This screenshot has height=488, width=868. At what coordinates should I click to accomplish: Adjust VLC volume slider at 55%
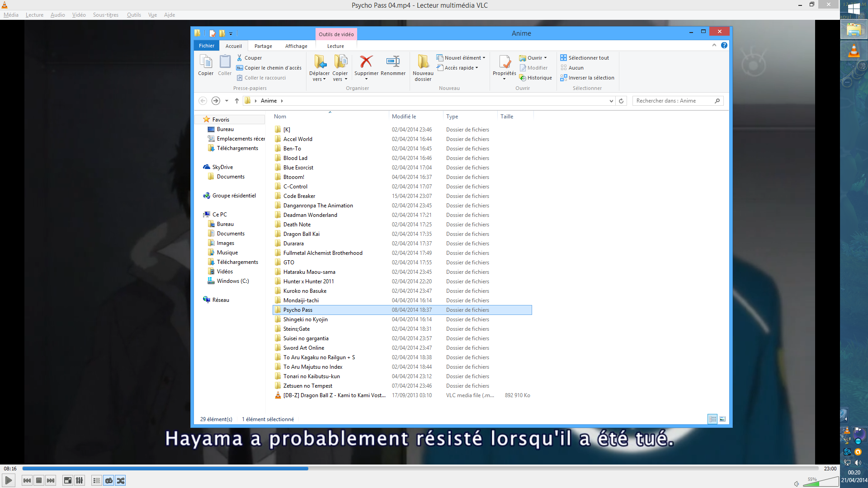pyautogui.click(x=821, y=482)
